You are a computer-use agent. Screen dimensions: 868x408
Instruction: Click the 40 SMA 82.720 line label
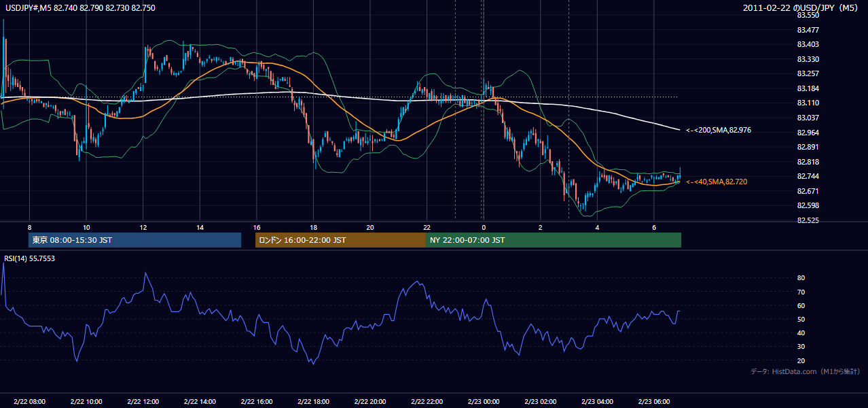(x=717, y=182)
